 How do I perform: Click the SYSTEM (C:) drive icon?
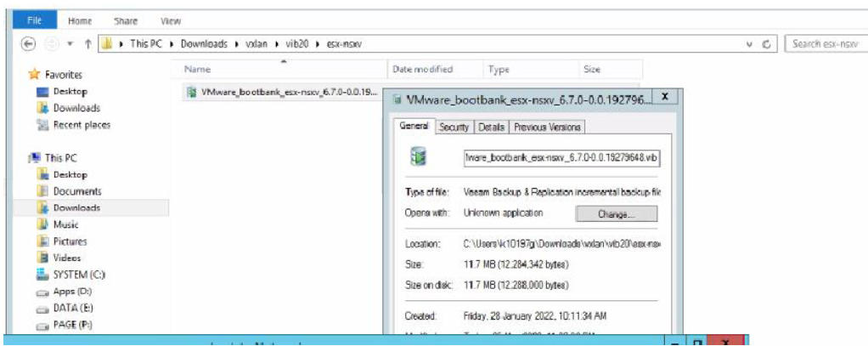point(42,275)
